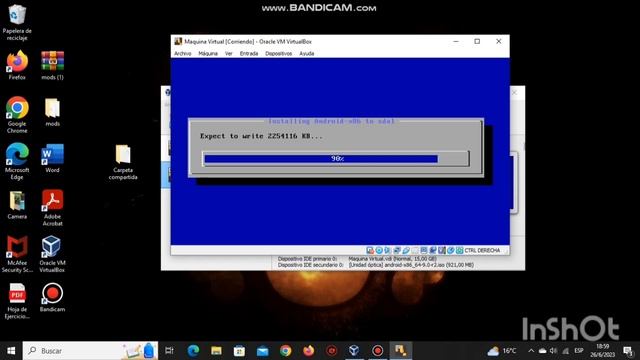This screenshot has width=640, height=360.
Task: Switch to the running virtual machine taskbar button
Action: 400,351
